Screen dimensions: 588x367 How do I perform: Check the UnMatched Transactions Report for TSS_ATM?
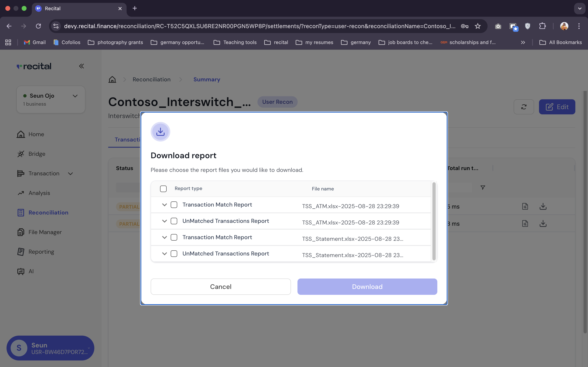(x=174, y=221)
